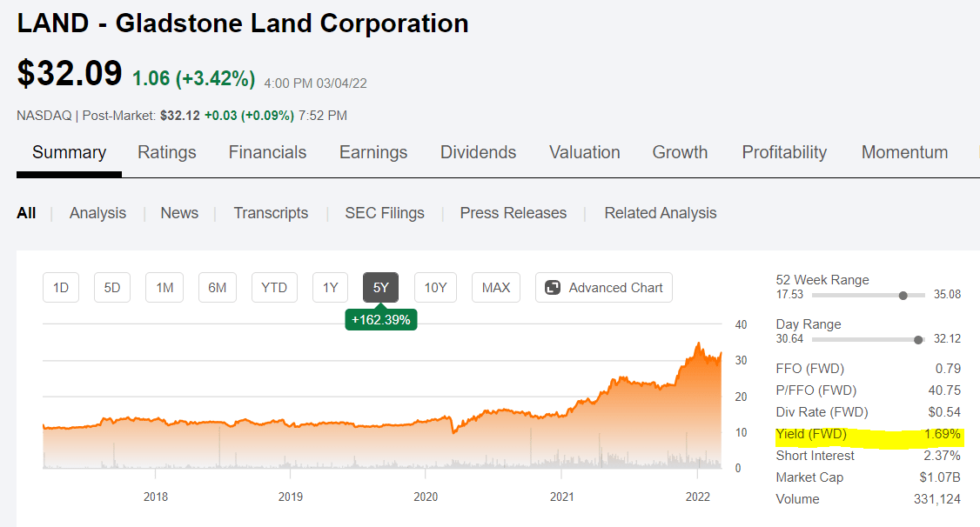
Task: Open the Advanced Chart view
Action: coord(603,287)
